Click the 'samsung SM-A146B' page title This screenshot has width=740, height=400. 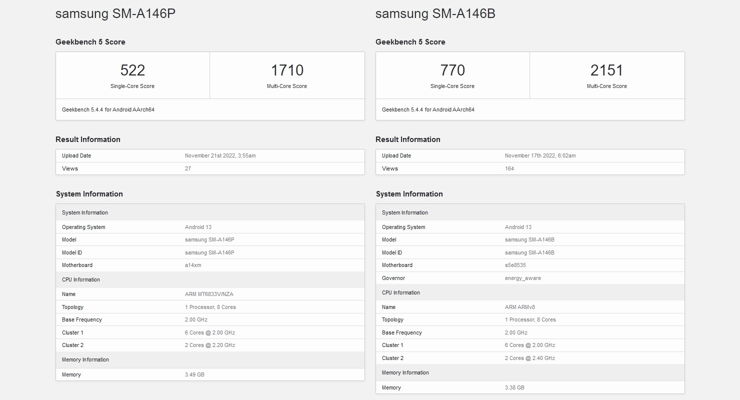tap(435, 14)
